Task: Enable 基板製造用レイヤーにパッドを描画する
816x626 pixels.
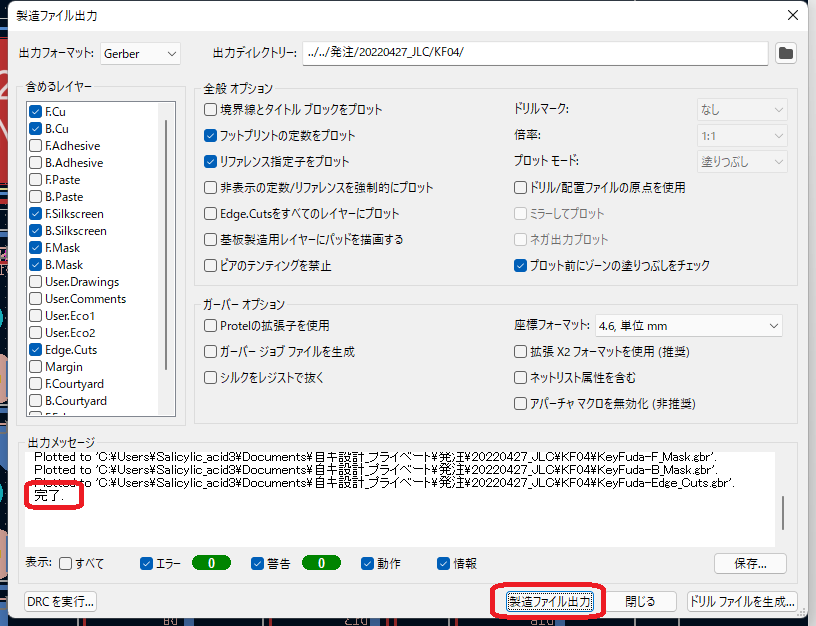Action: (210, 239)
